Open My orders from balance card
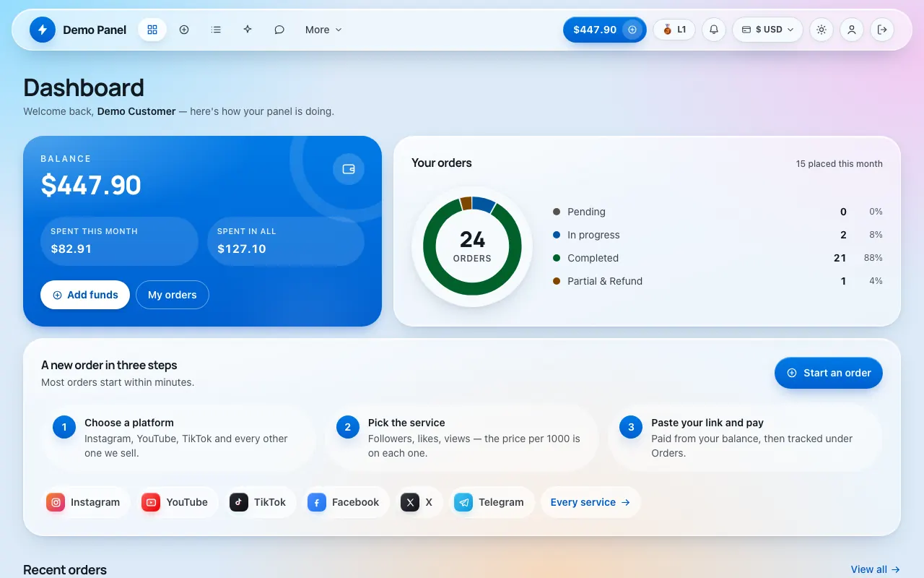This screenshot has height=578, width=924. pos(173,295)
